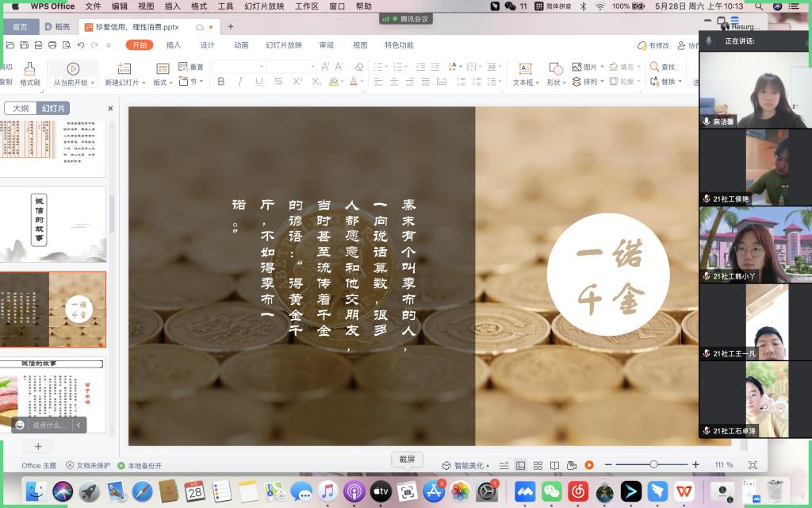Switch panel to Outline (大纲) view

tap(21, 109)
